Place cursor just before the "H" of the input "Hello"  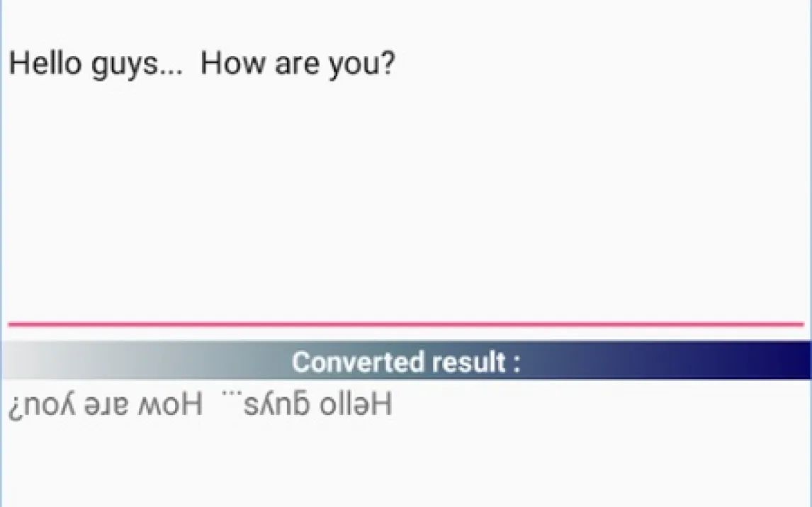pos(9,64)
